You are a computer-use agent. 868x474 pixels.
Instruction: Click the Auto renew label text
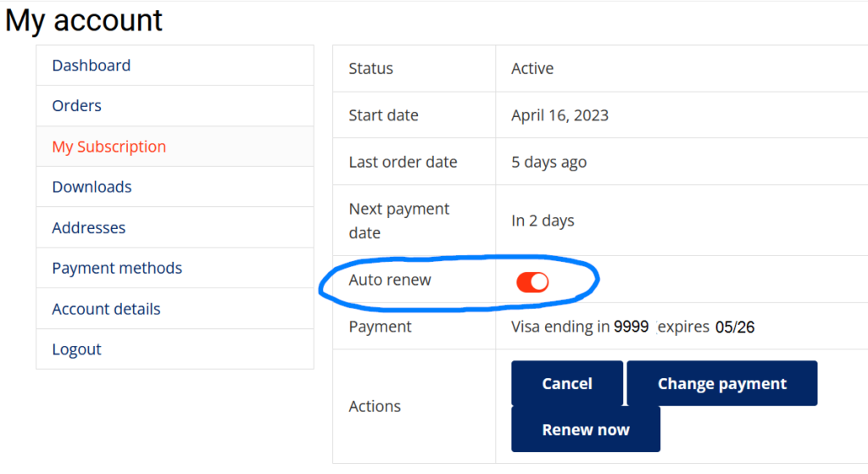click(x=390, y=280)
